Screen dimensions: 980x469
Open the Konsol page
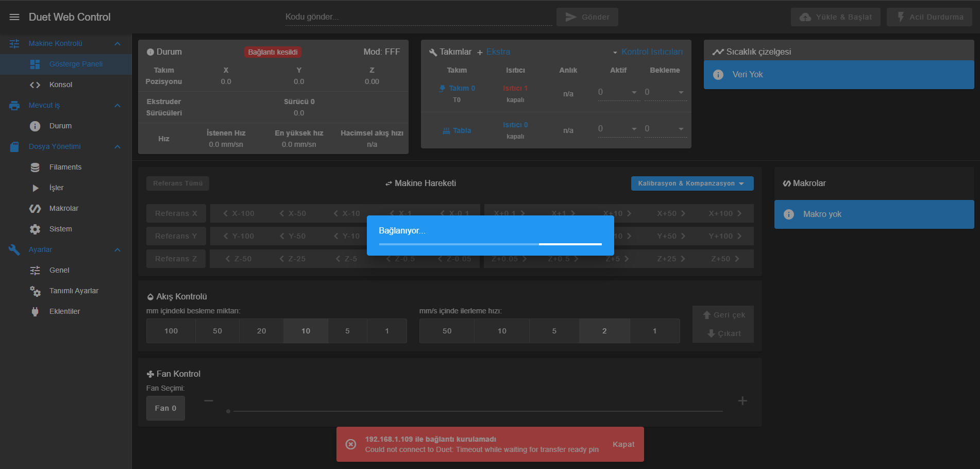66,85
